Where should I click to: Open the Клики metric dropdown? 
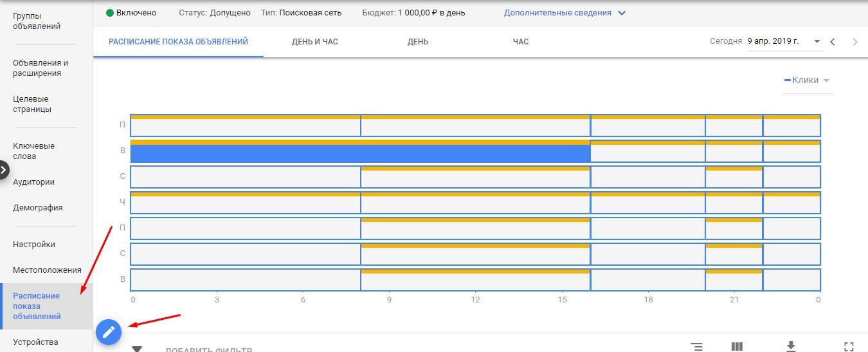click(x=808, y=80)
